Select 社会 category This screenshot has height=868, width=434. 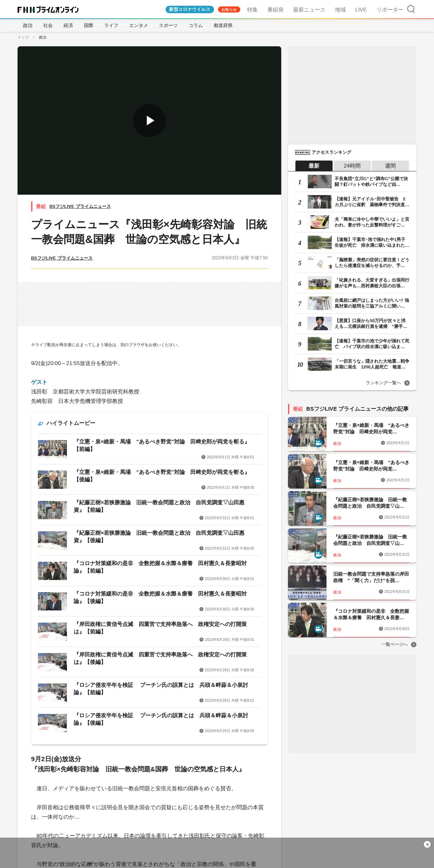[48, 26]
